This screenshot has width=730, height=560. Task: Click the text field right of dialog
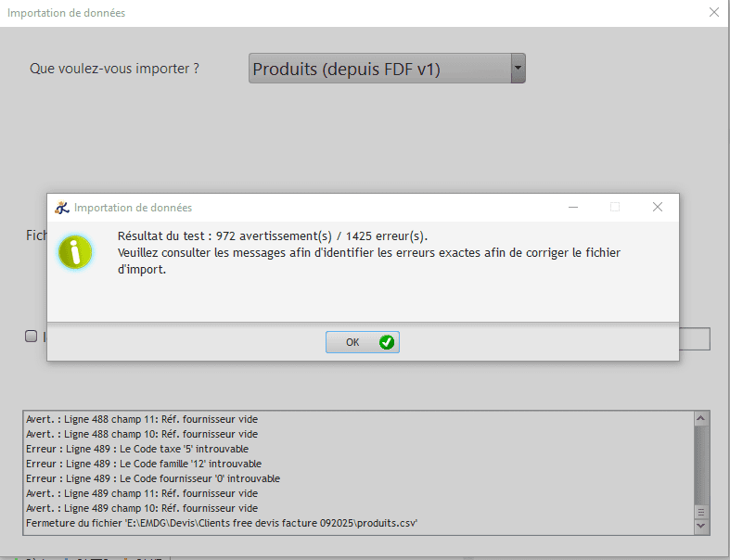(x=695, y=338)
